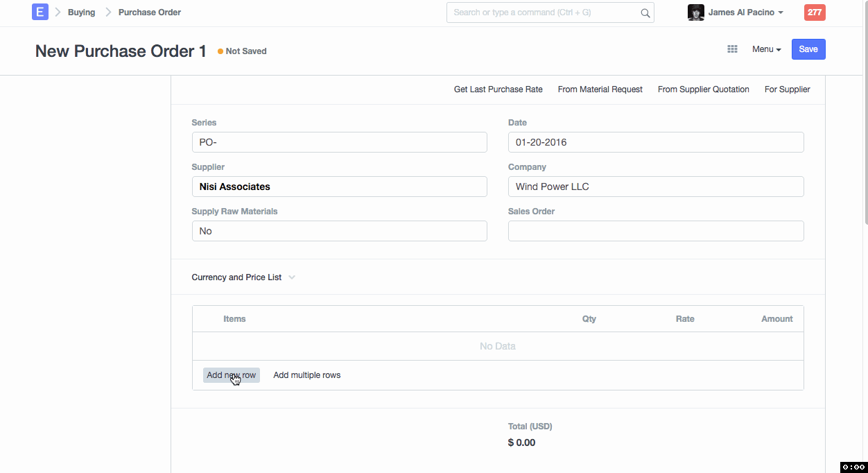This screenshot has height=473, width=868.
Task: Choose From Material Request option
Action: [600, 89]
